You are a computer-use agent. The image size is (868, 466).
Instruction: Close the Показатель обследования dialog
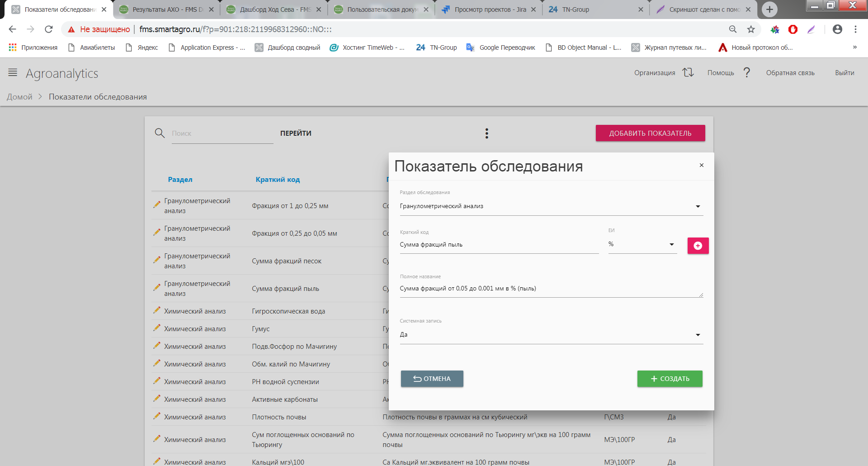[701, 165]
